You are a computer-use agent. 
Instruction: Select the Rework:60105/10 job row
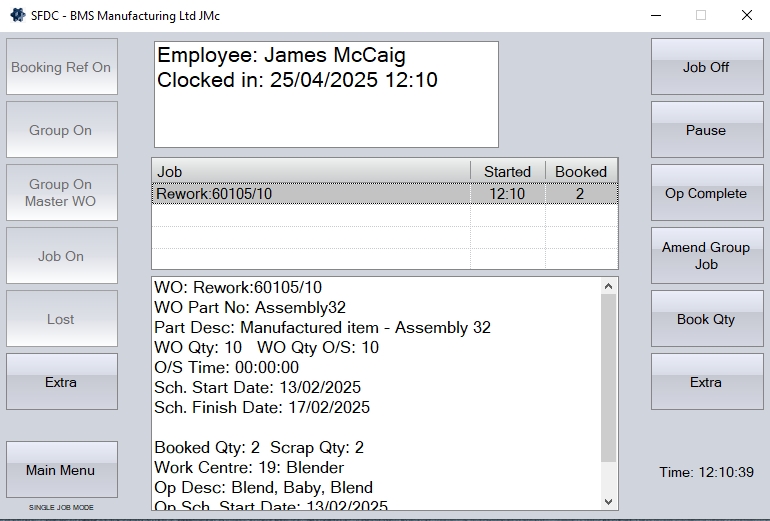(x=310, y=194)
